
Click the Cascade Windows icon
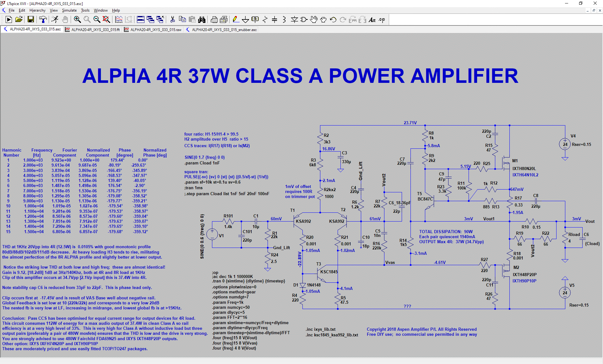(x=150, y=20)
